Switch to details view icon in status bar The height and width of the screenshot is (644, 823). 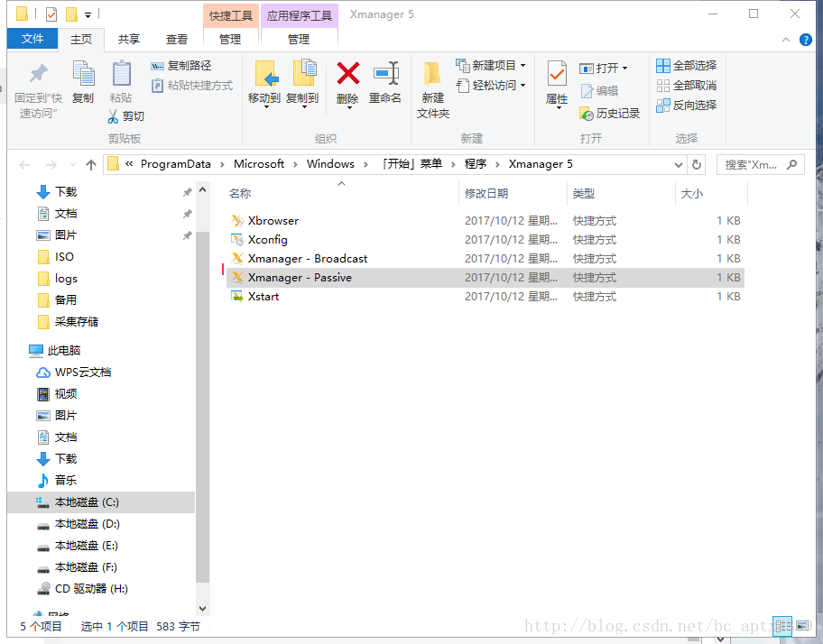[x=782, y=626]
